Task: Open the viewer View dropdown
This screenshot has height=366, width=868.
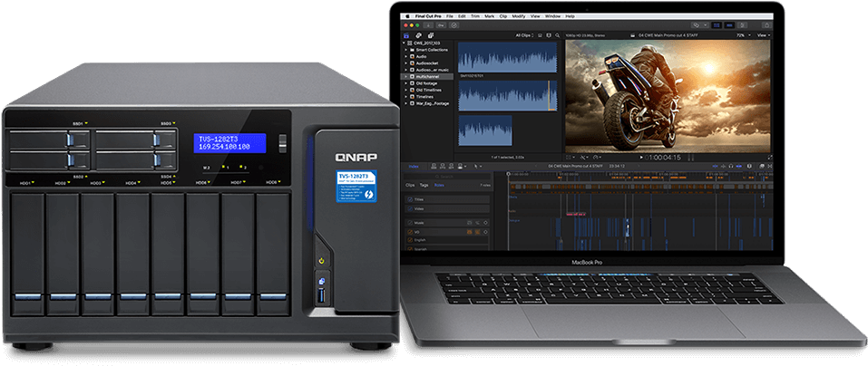Action: [764, 35]
